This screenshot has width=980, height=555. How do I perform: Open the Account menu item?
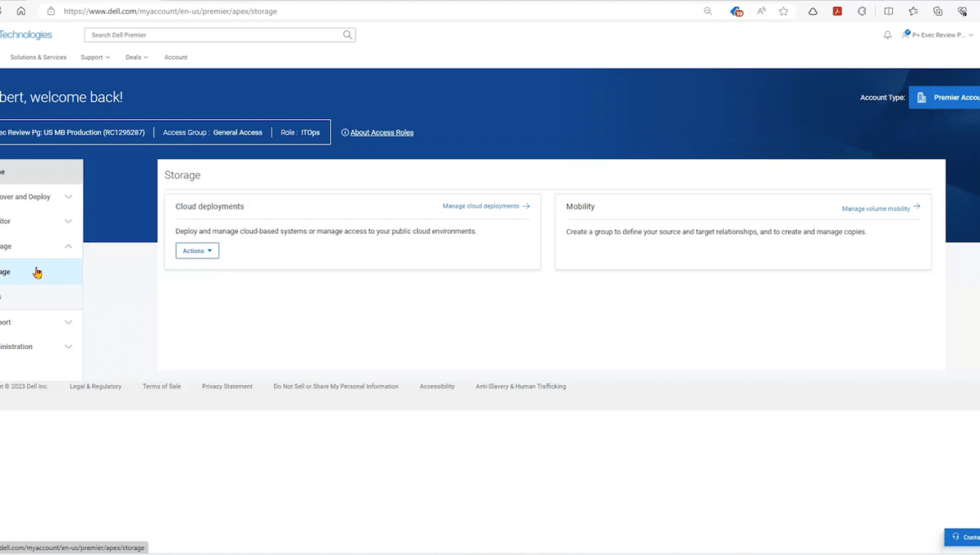coord(176,58)
